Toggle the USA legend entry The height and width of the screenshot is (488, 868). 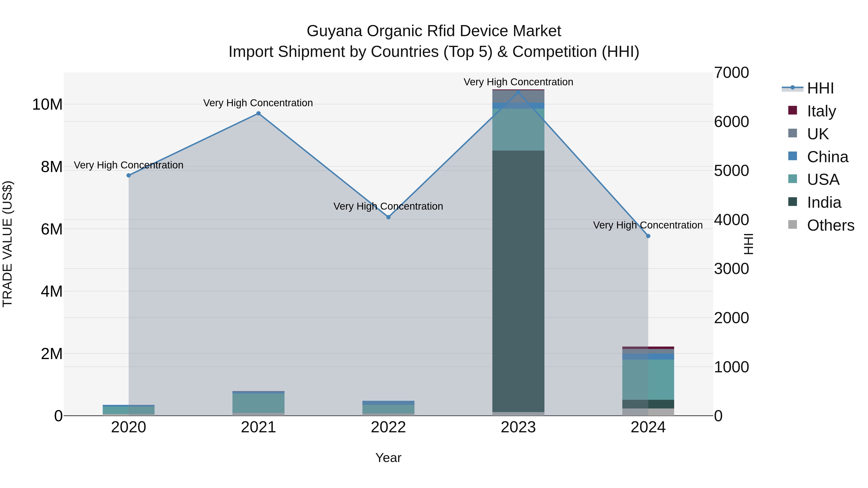tap(814, 179)
